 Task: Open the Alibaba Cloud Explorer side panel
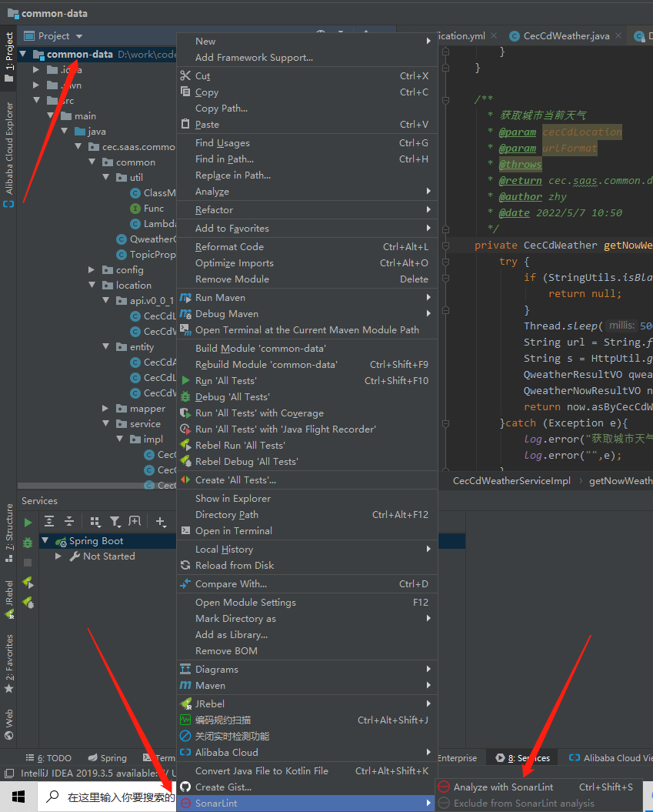[x=8, y=155]
